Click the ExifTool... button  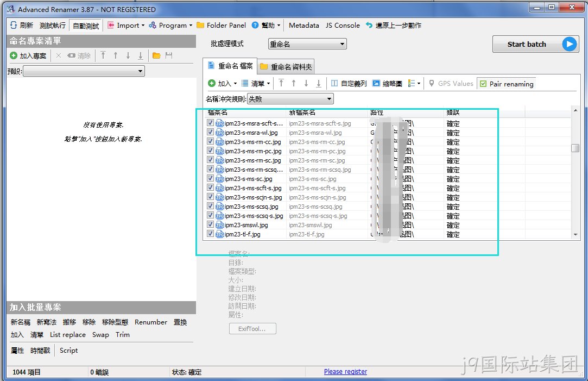click(252, 328)
